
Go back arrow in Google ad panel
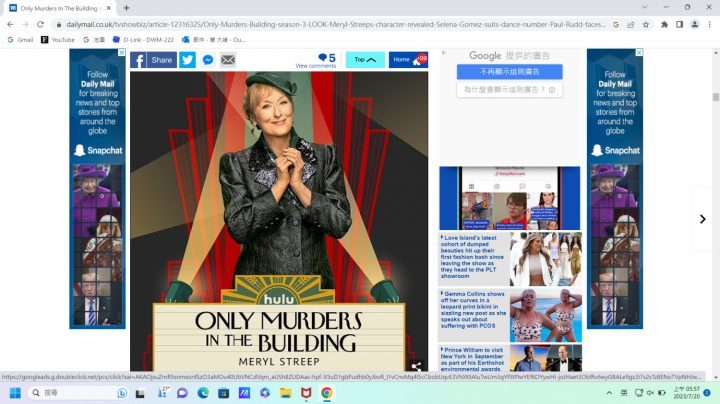[444, 53]
